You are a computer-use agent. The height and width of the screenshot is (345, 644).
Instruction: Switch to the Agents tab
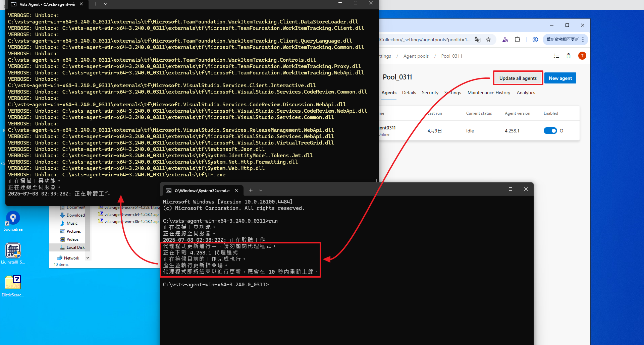[x=389, y=93]
